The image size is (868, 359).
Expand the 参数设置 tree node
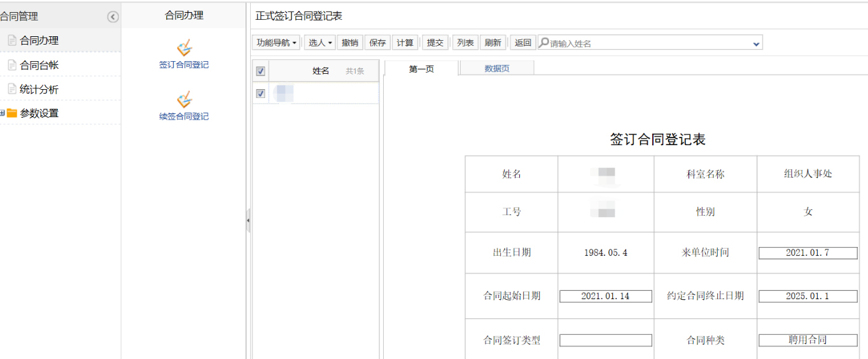pyautogui.click(x=3, y=113)
